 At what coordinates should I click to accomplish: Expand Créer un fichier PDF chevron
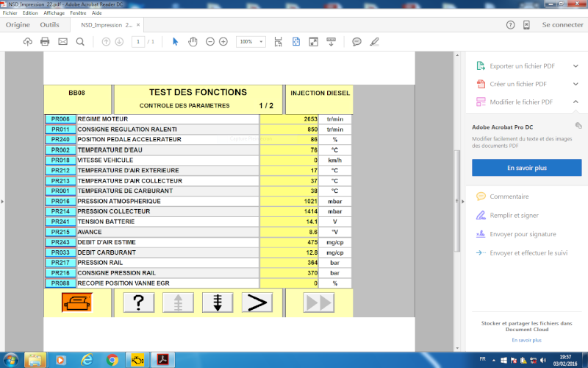(576, 84)
